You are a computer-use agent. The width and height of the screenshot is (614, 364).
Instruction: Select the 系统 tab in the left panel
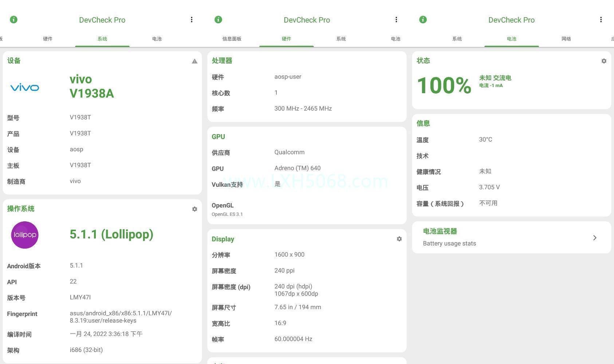[102, 39]
